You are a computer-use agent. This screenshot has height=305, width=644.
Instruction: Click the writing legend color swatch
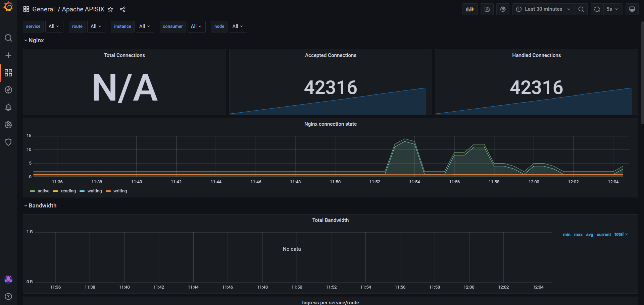tap(108, 191)
